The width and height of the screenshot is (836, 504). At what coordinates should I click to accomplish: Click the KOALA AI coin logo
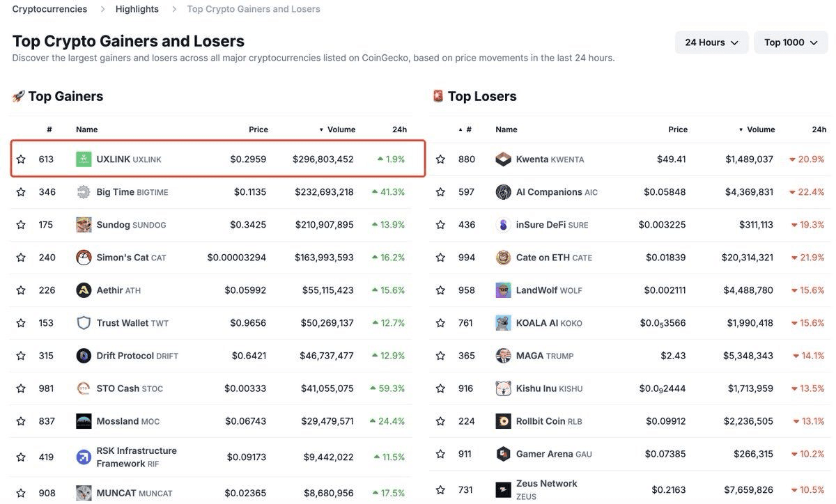pyautogui.click(x=503, y=323)
